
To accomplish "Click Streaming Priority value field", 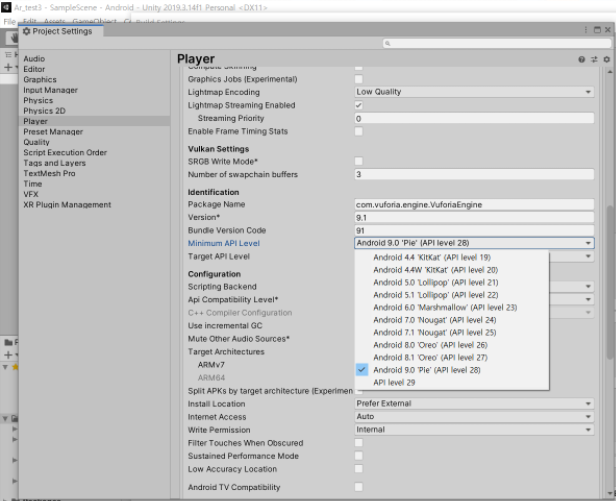I will 474,118.
